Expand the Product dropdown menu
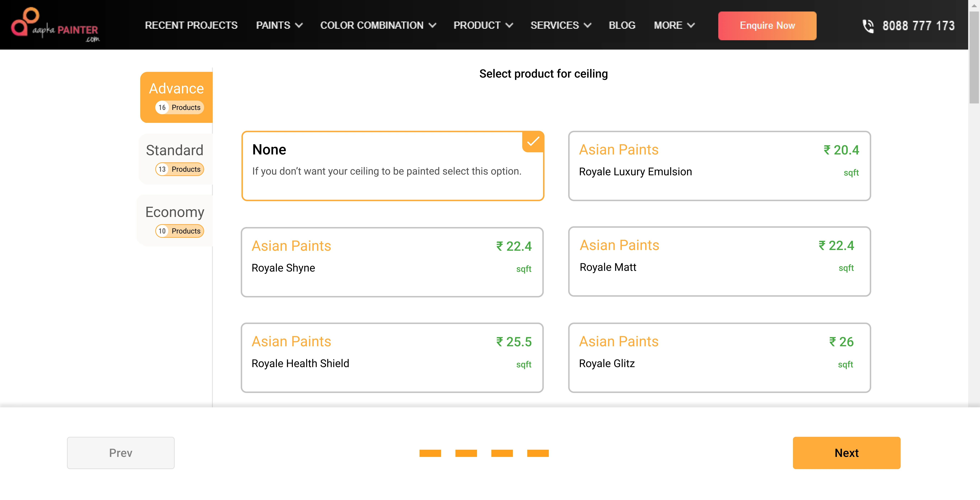The image size is (980, 500). (x=483, y=26)
